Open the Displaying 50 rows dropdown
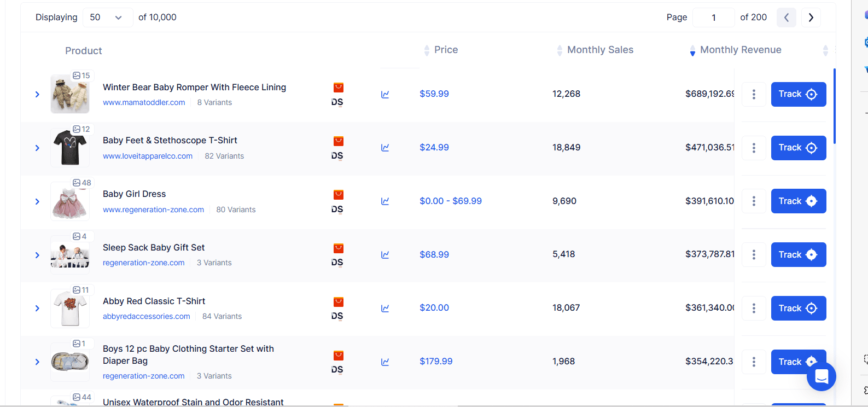This screenshot has width=868, height=407. [x=108, y=18]
